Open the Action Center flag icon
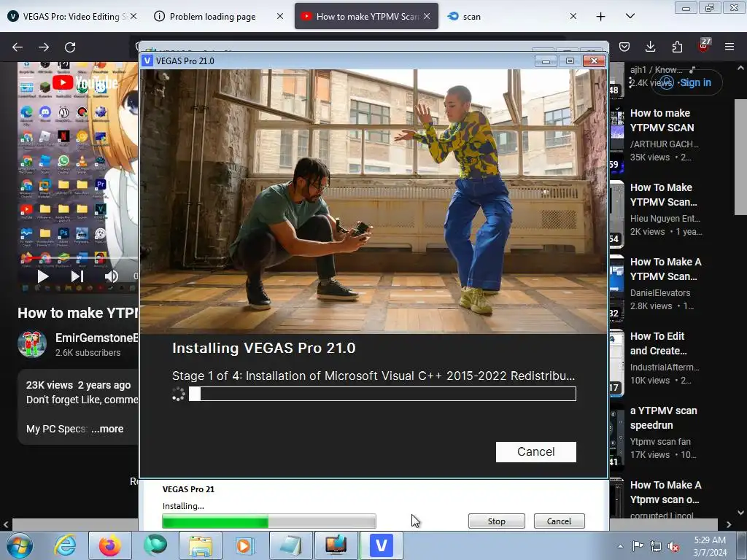Image resolution: width=747 pixels, height=560 pixels. click(x=638, y=546)
